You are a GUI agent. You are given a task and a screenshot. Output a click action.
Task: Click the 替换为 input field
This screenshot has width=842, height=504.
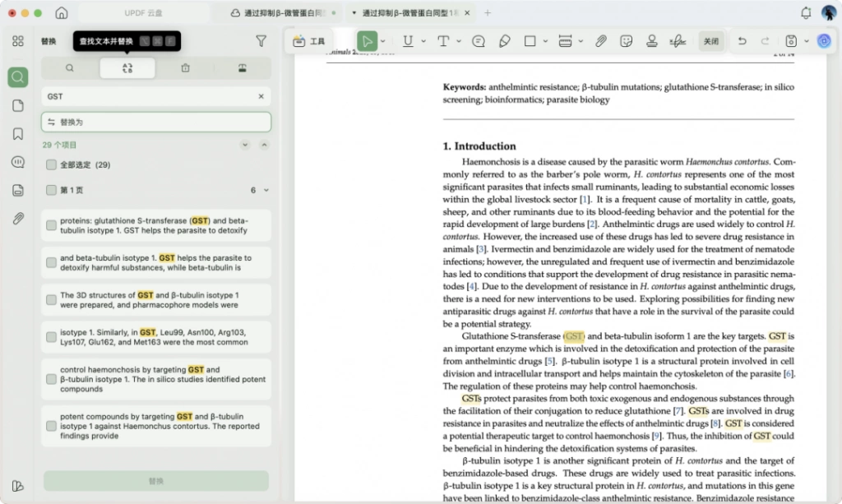(x=156, y=123)
